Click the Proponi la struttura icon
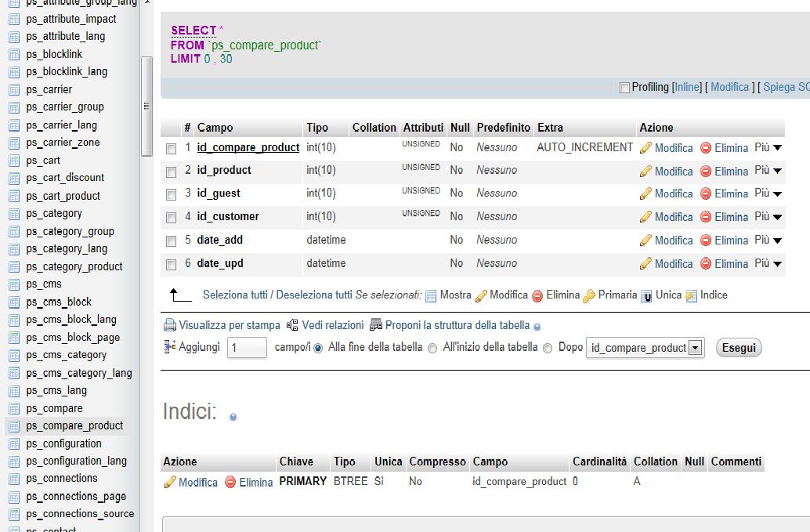 click(x=376, y=325)
